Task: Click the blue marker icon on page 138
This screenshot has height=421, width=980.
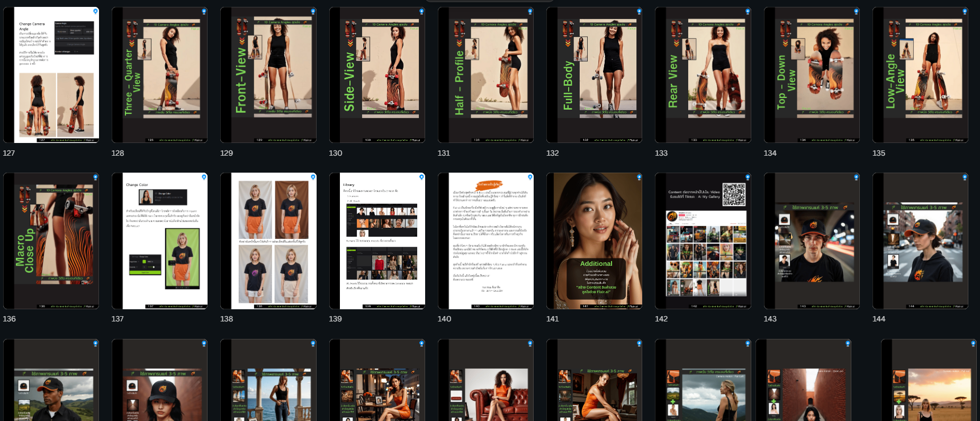Action: [313, 177]
